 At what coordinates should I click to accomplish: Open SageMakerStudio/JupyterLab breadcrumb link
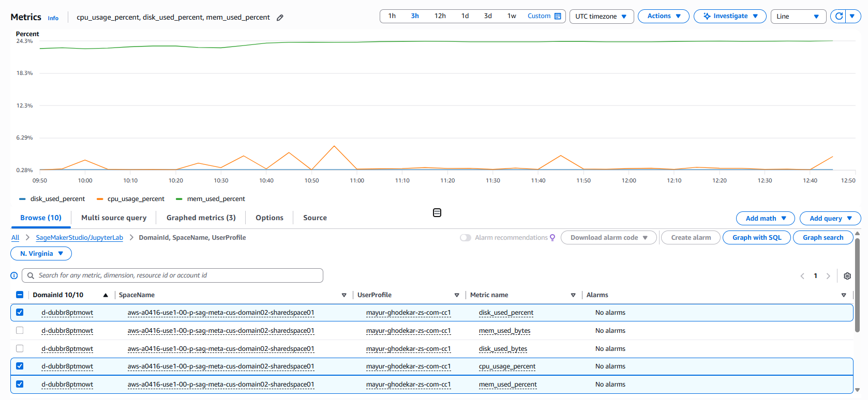tap(80, 238)
